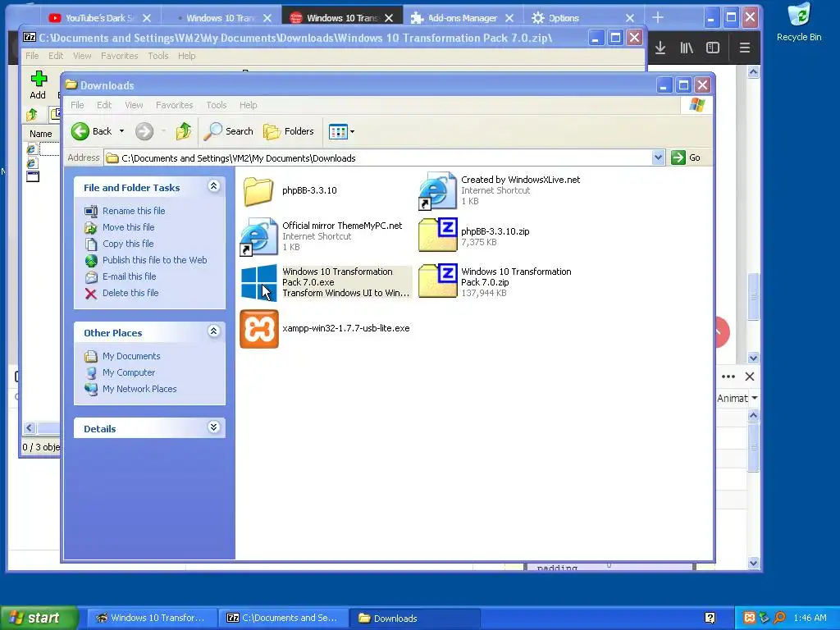This screenshot has height=630, width=840.
Task: Click browser devtools three-dots menu
Action: 728,377
